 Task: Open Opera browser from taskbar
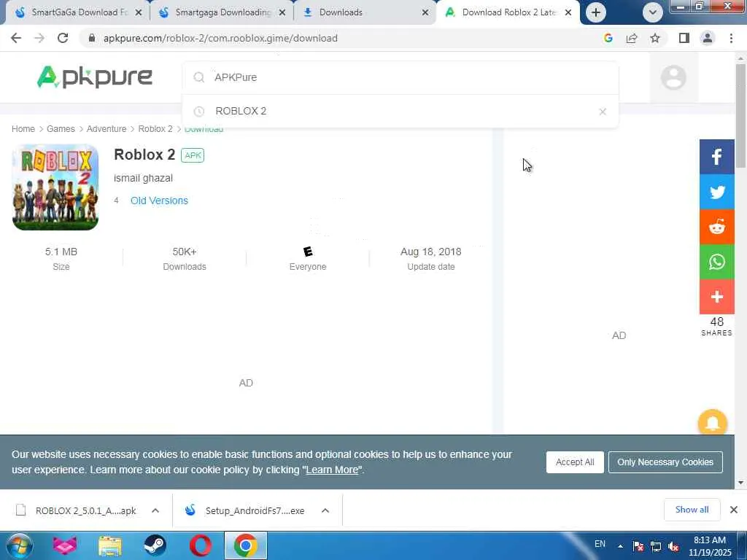[x=201, y=545]
